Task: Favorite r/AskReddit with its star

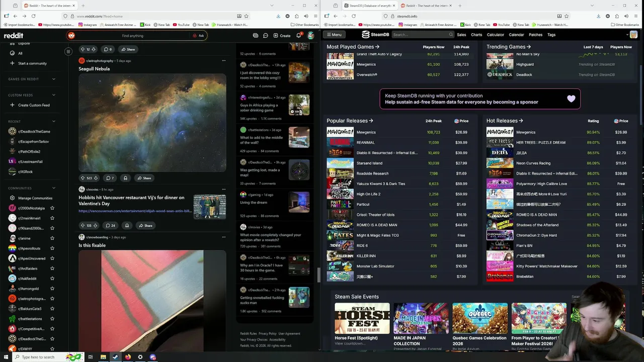Action: [x=52, y=279]
